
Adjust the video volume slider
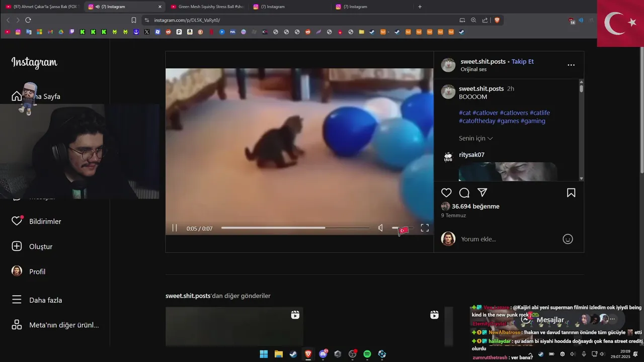coord(403,228)
